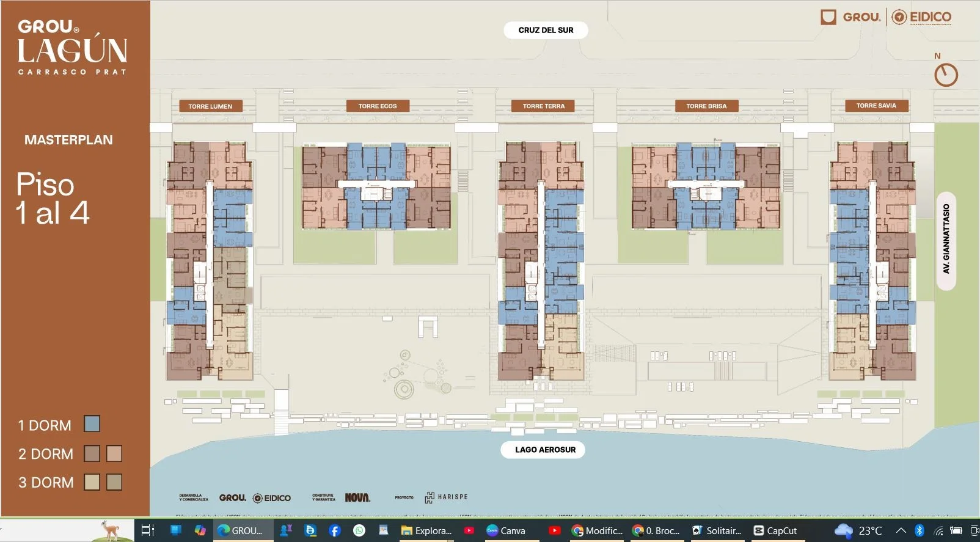Choose the Torre Brisa label

706,106
